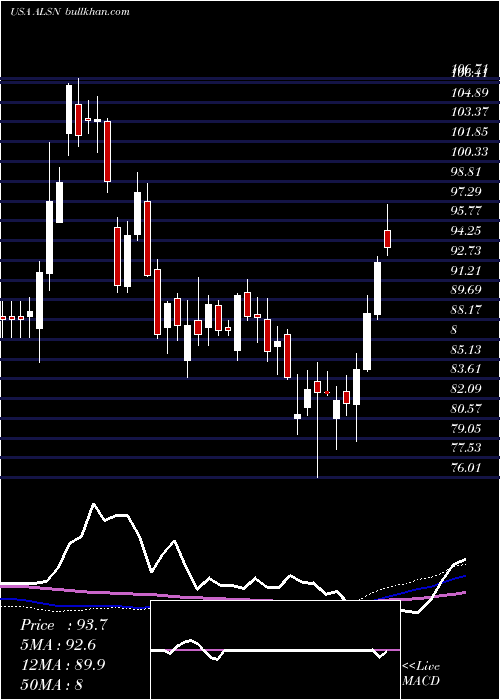Click the 5MA : 92.6 readout
The image size is (500, 700).
58,645
